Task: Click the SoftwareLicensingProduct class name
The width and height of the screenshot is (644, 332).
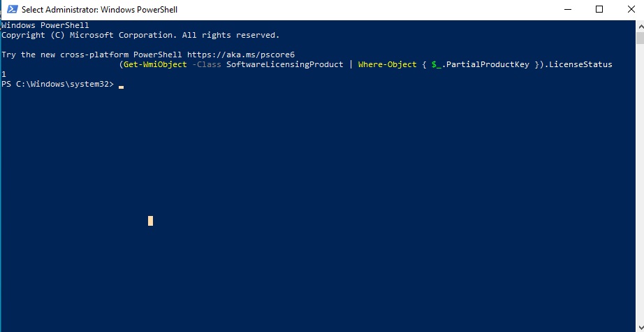Action: click(284, 64)
